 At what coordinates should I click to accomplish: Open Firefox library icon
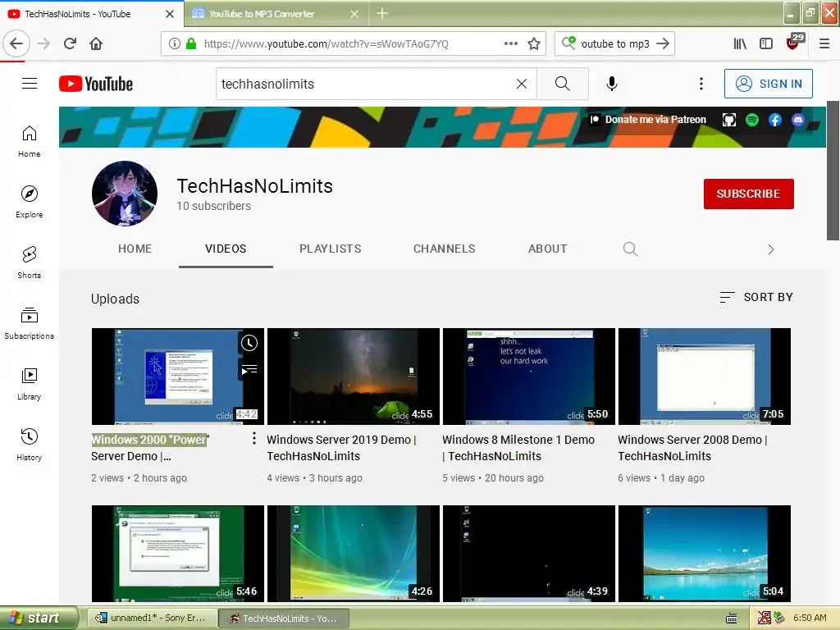pyautogui.click(x=740, y=44)
